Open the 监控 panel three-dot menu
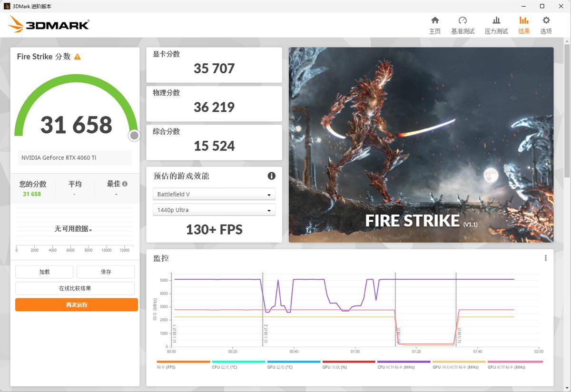Viewport: 571px width, 392px height. click(x=545, y=258)
